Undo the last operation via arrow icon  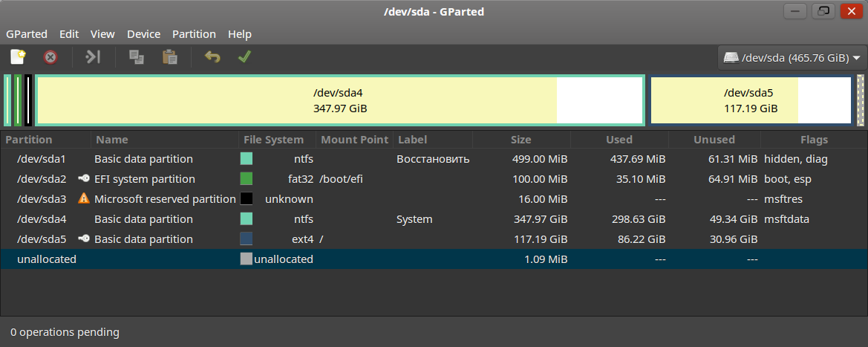point(212,57)
